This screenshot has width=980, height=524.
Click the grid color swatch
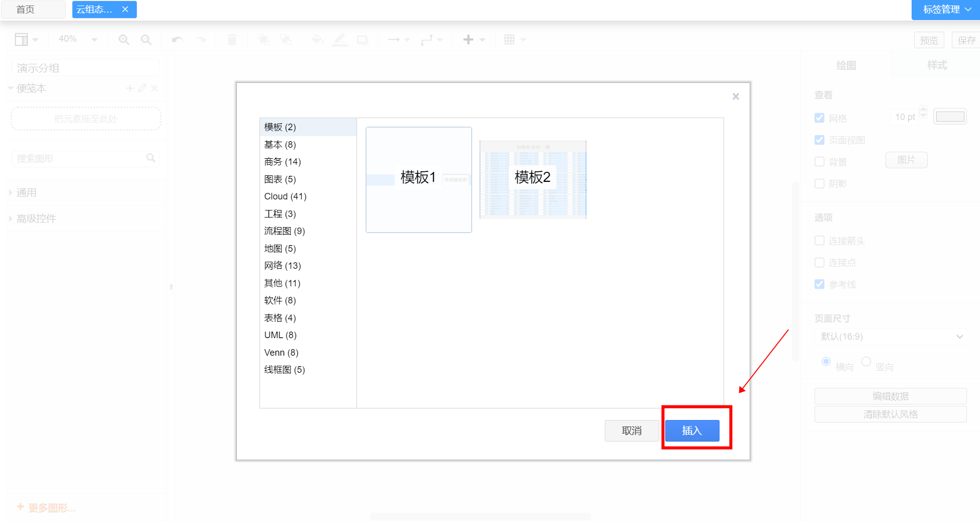950,117
